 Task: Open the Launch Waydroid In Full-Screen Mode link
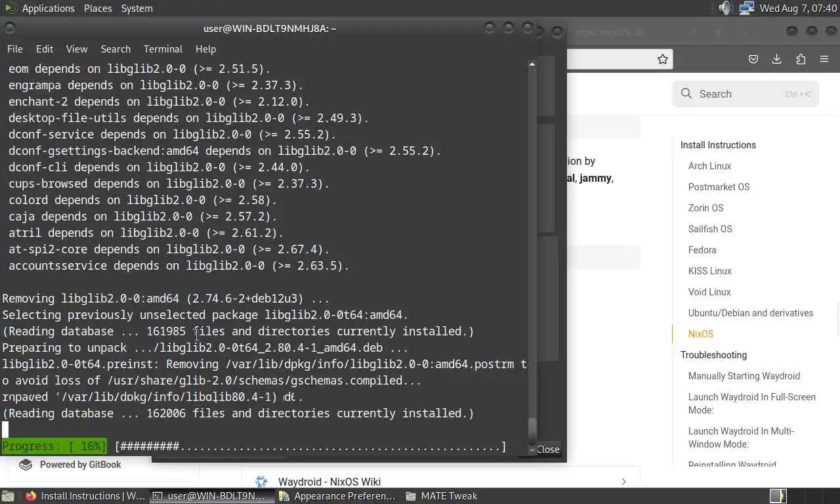[x=752, y=404]
